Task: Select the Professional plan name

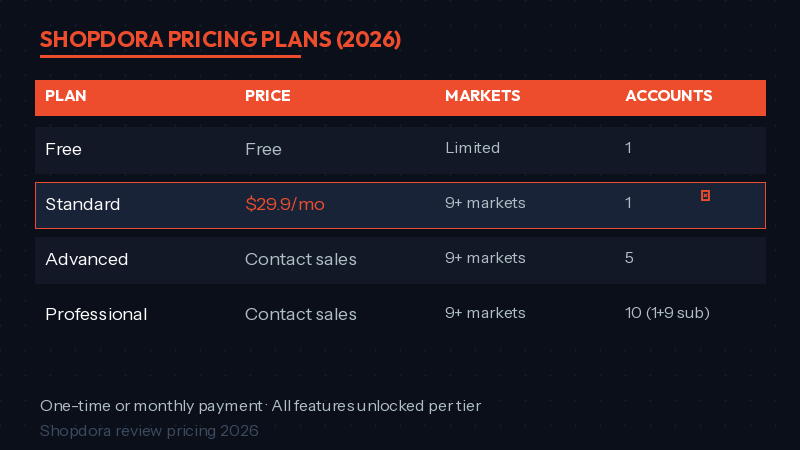Action: tap(96, 314)
